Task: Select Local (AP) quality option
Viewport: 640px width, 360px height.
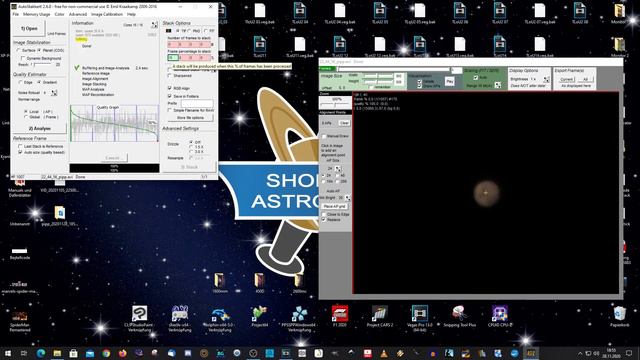Action: coord(26,111)
